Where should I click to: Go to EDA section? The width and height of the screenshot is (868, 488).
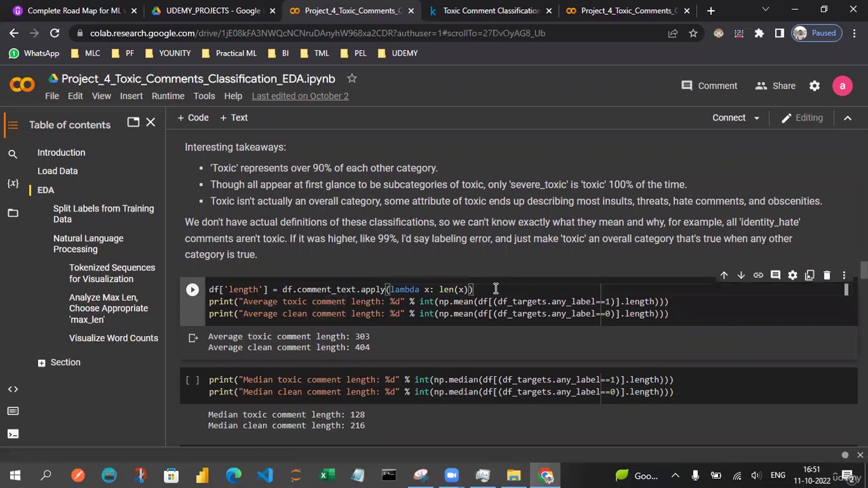pyautogui.click(x=45, y=190)
